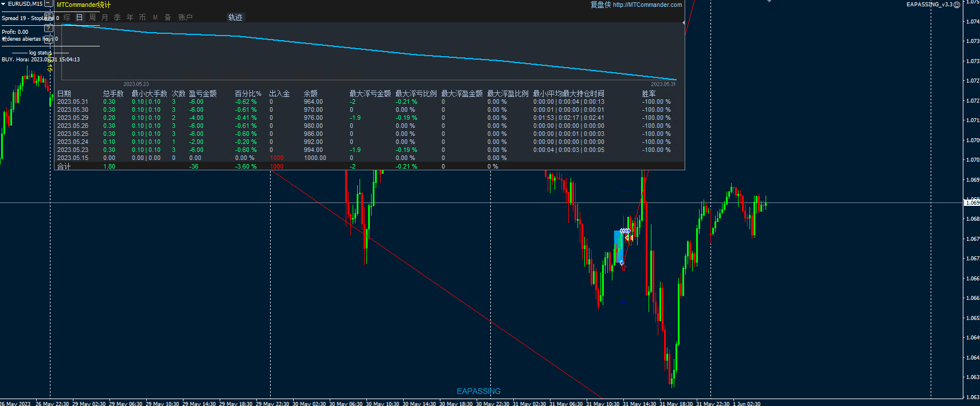Open the EURUSD,M15 dropdown triangle
The width and height of the screenshot is (980, 406).
click(3, 4)
